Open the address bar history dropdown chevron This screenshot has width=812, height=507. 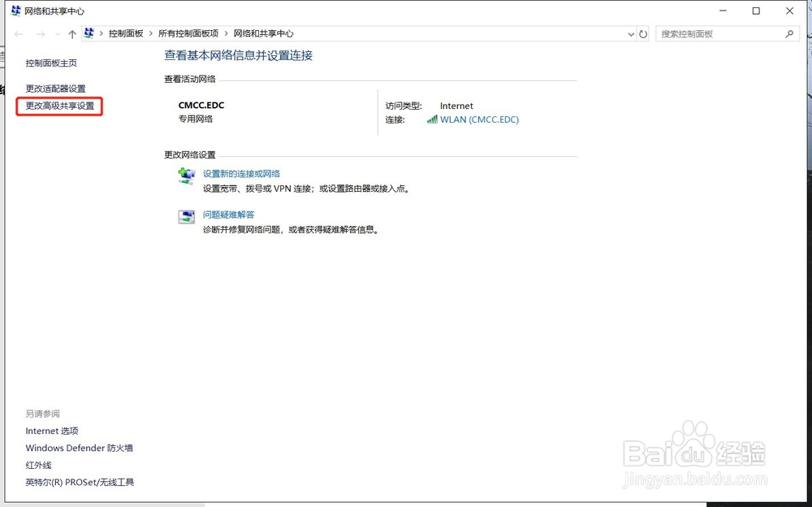coord(629,34)
